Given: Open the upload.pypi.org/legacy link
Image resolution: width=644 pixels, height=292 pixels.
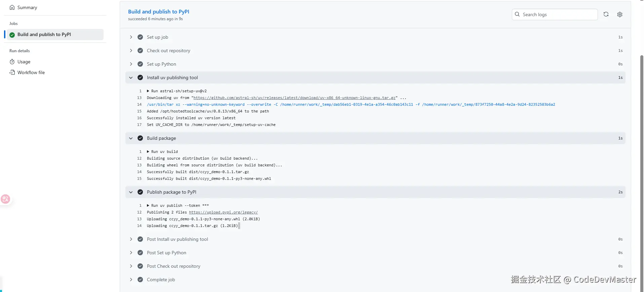Looking at the screenshot, I should point(223,212).
